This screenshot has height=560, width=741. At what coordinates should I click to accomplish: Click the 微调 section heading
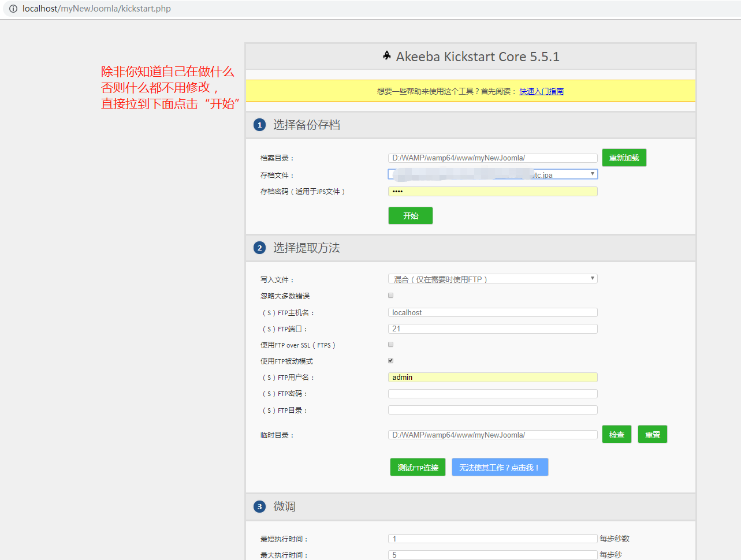click(284, 506)
